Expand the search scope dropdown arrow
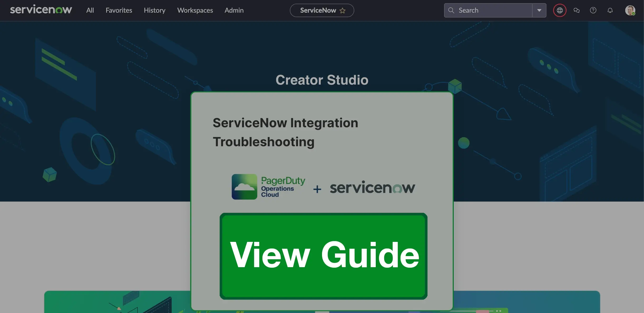 [x=539, y=10]
